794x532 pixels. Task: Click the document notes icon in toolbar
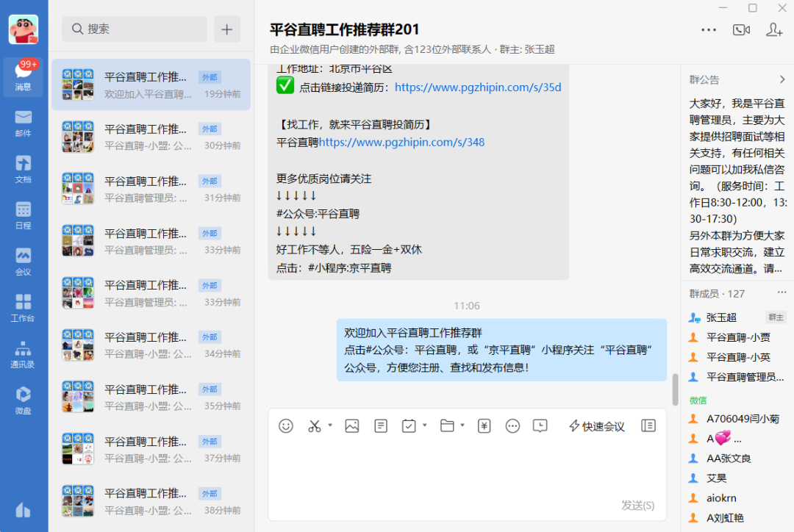(381, 426)
